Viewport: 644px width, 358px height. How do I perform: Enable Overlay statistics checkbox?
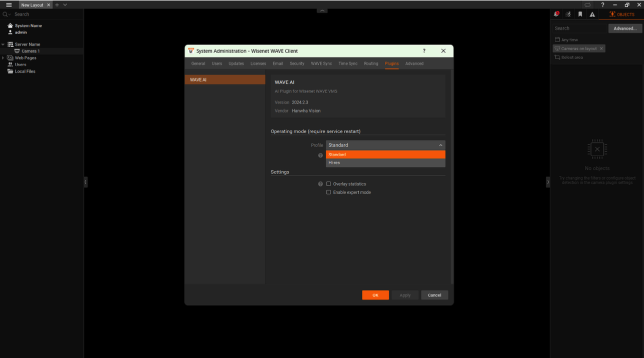[x=329, y=184]
